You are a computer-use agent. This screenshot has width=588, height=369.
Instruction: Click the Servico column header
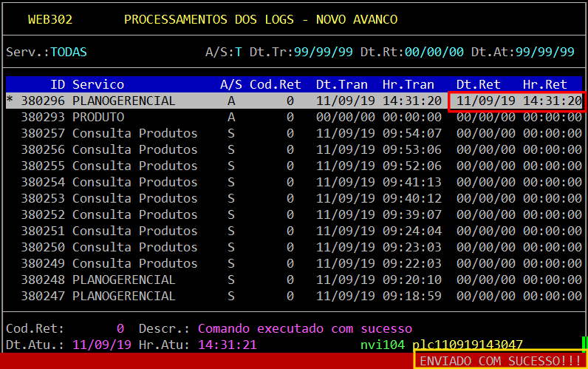pyautogui.click(x=98, y=84)
